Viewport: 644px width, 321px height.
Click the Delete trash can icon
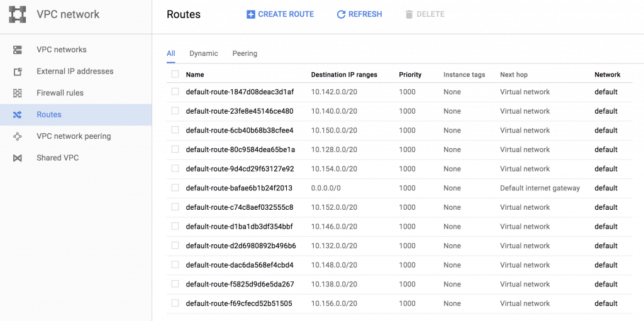[409, 14]
